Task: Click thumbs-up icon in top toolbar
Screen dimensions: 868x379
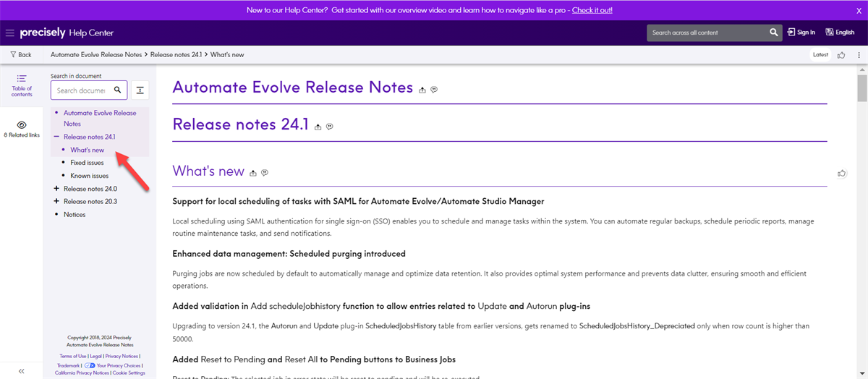Action: click(841, 55)
